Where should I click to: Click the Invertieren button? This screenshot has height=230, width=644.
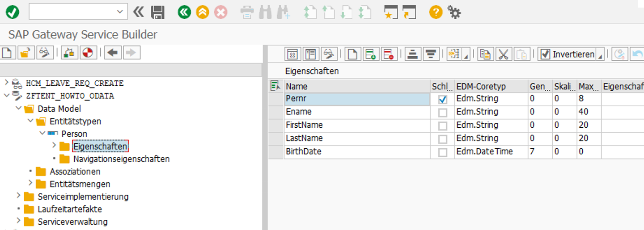(567, 54)
